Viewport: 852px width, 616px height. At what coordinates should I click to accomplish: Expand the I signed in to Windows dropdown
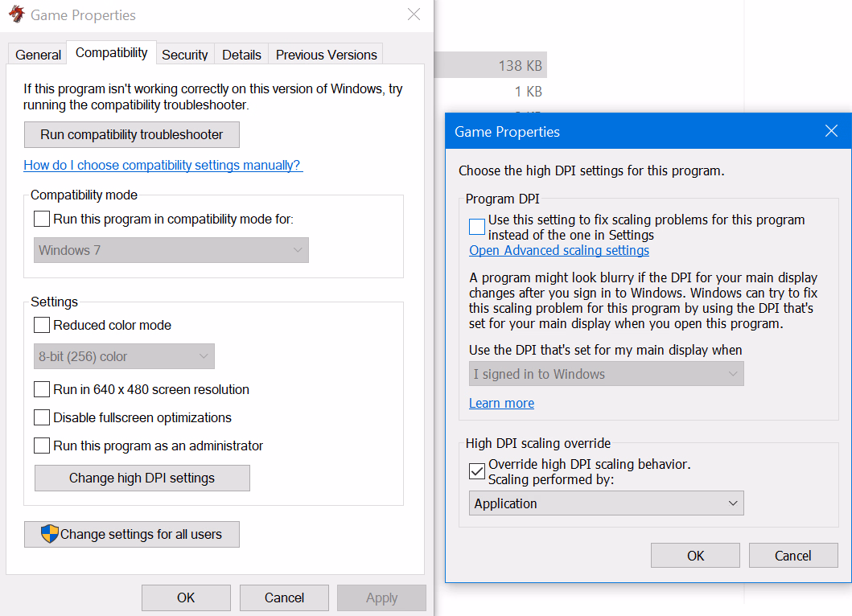(607, 374)
